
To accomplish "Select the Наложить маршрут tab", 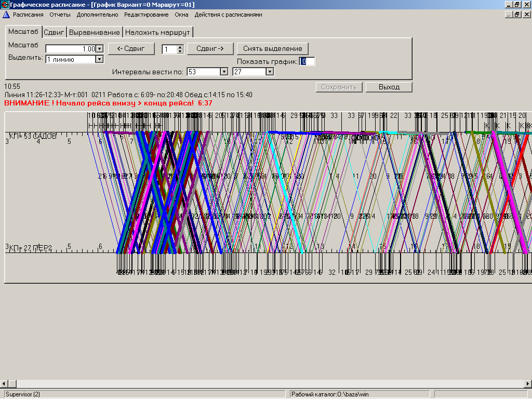I will pyautogui.click(x=157, y=32).
